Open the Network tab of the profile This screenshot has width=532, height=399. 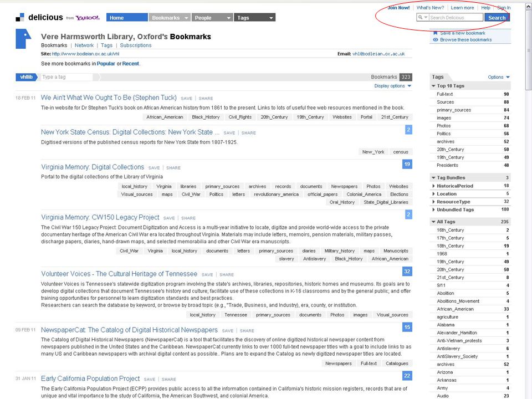pos(84,45)
